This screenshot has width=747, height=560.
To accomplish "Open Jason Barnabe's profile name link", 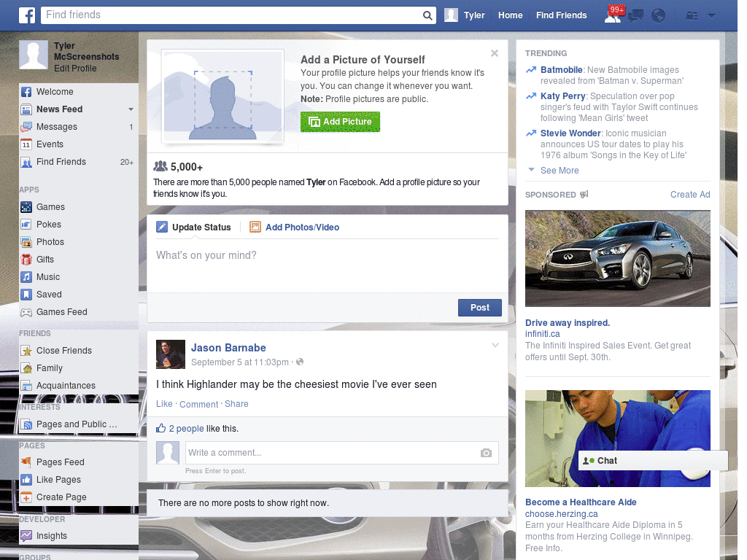I will [x=228, y=348].
